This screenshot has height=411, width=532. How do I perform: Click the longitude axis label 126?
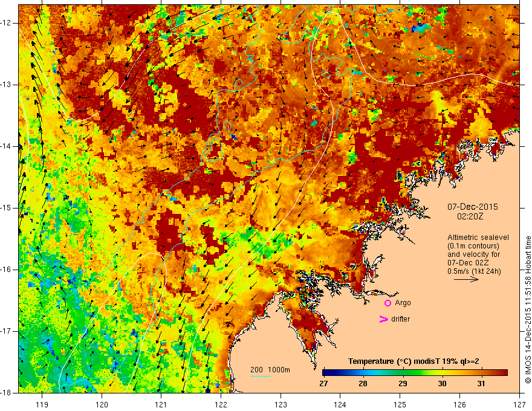tap(459, 404)
